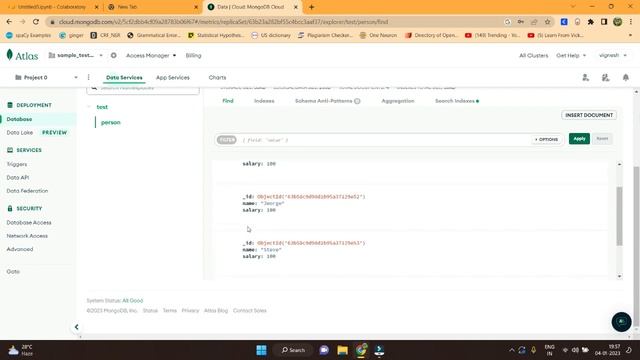The height and width of the screenshot is (360, 640).
Task: Click the filter query input field
Action: pos(384,140)
